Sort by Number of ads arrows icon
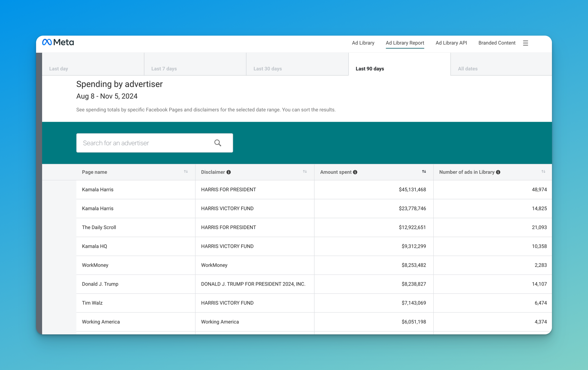Image resolution: width=588 pixels, height=370 pixels. (543, 171)
